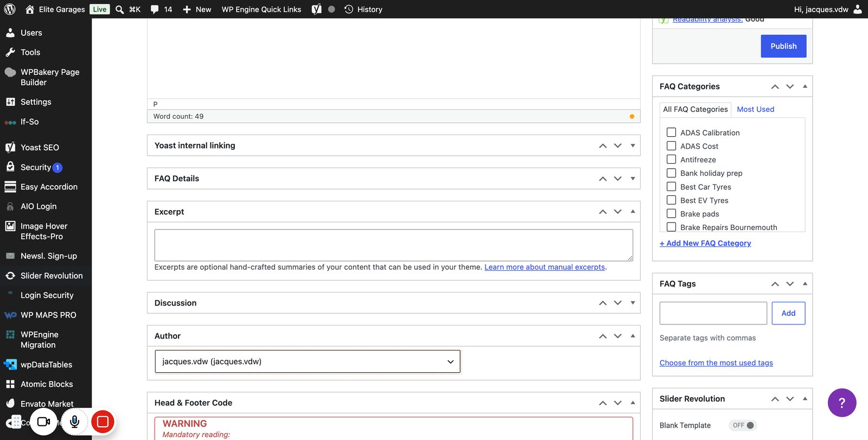The width and height of the screenshot is (868, 440).
Task: Open the New menu in admin bar
Action: [197, 9]
